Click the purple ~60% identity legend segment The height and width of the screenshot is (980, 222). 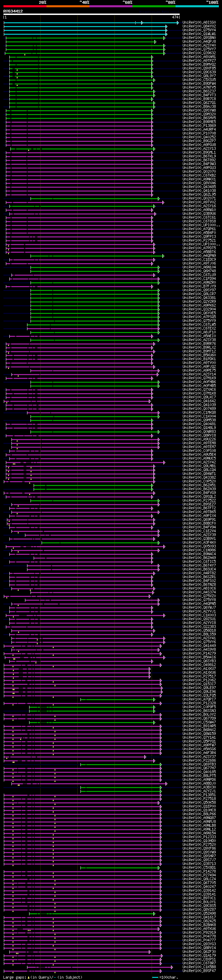tap(111, 6)
